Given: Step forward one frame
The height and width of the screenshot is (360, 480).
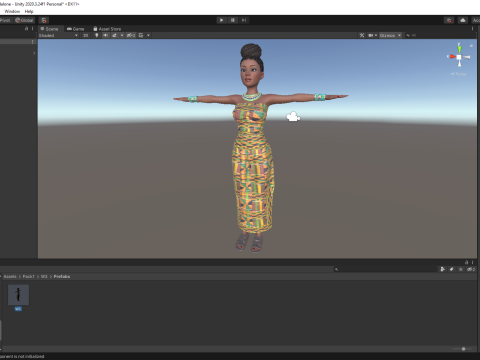Looking at the screenshot, I should point(244,20).
